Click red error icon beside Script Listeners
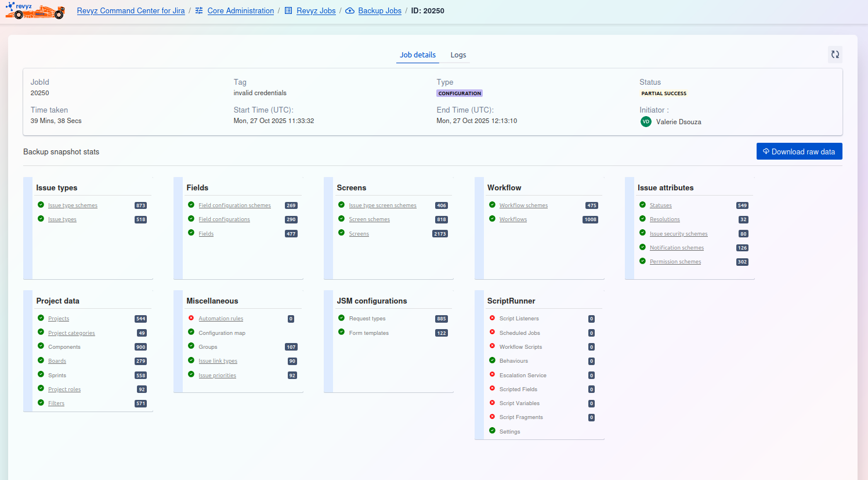Image resolution: width=868 pixels, height=480 pixels. tap(492, 318)
